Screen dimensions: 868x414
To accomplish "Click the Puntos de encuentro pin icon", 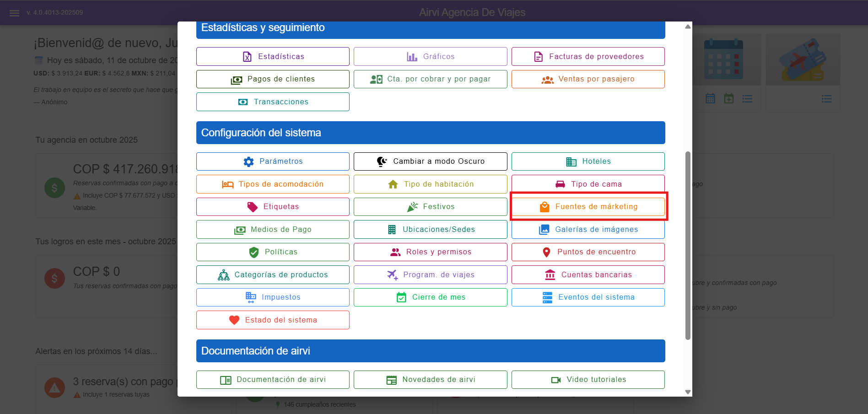I will [x=546, y=252].
